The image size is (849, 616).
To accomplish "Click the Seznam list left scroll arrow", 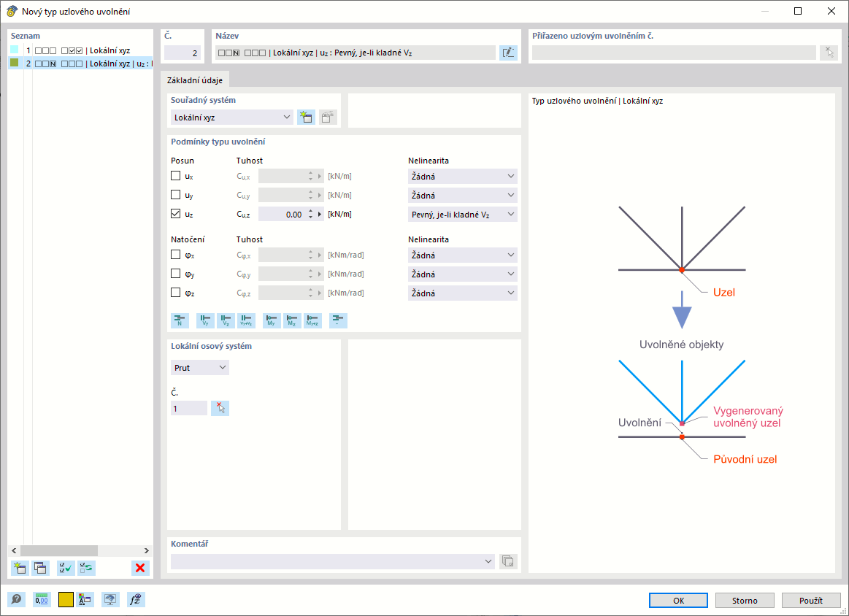I will pyautogui.click(x=14, y=550).
